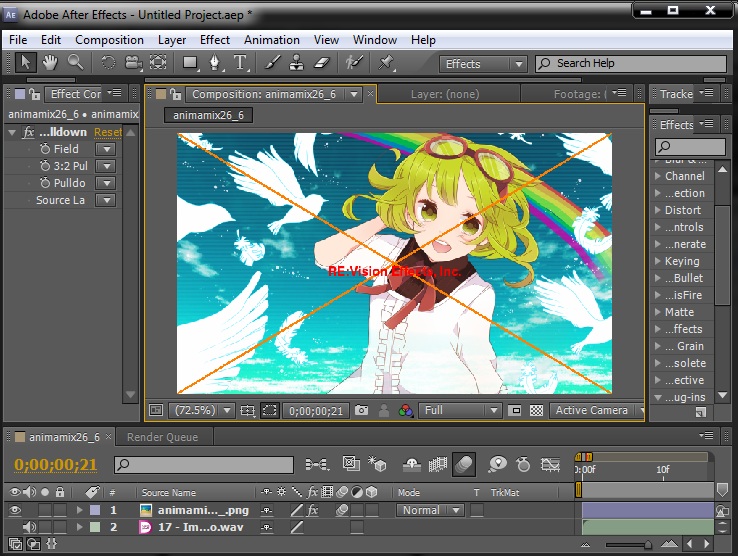
Task: Select the Pan Behind tool
Action: [158, 63]
